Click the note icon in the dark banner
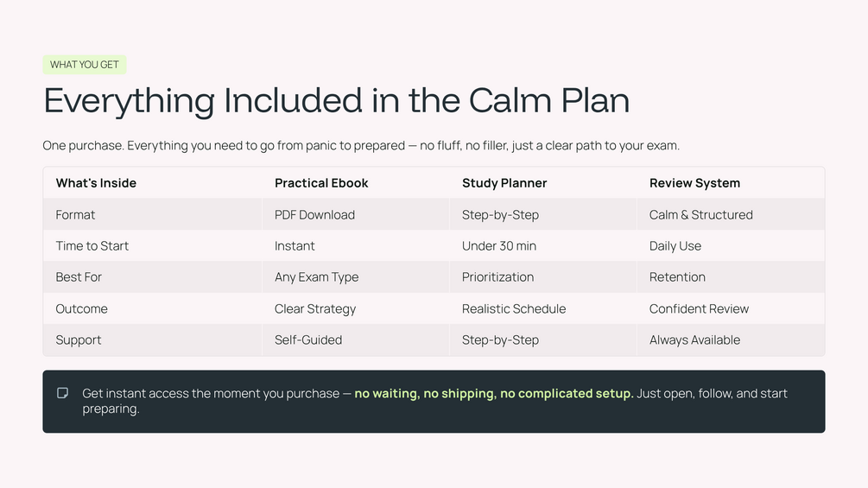868x488 pixels. (x=62, y=393)
